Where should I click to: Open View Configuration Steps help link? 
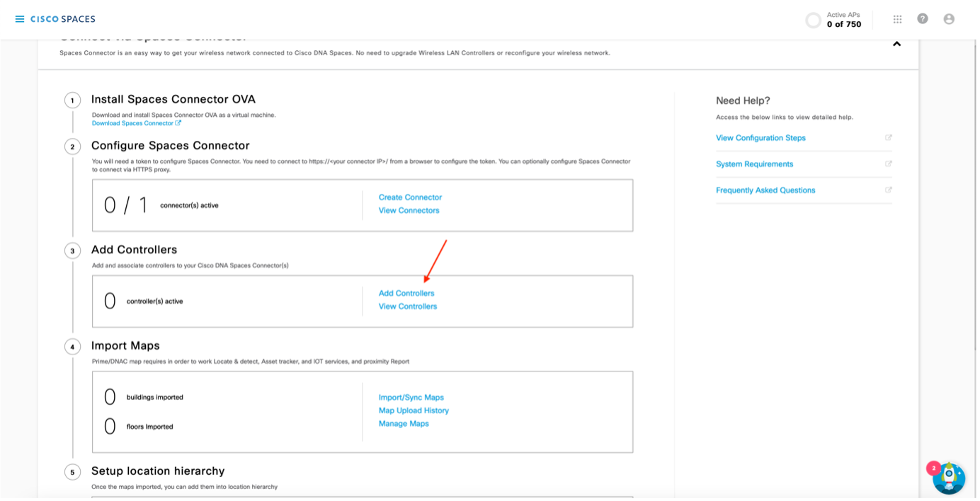[760, 138]
